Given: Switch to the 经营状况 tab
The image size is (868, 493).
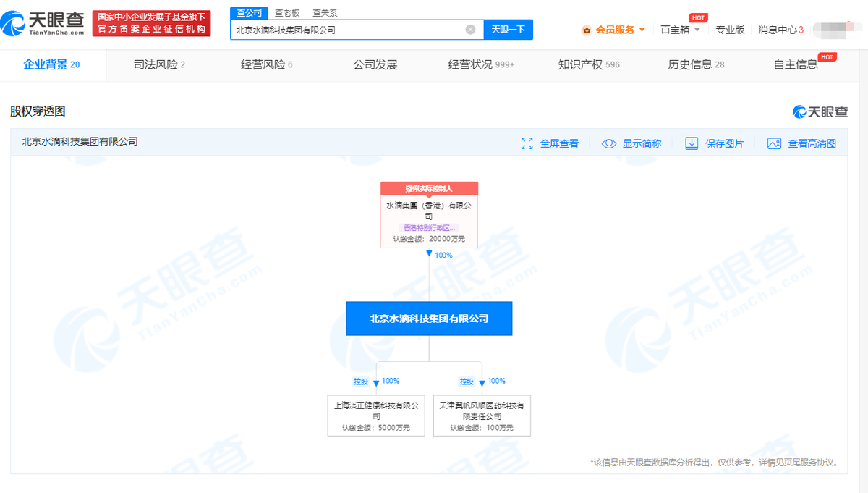Looking at the screenshot, I should coord(481,64).
